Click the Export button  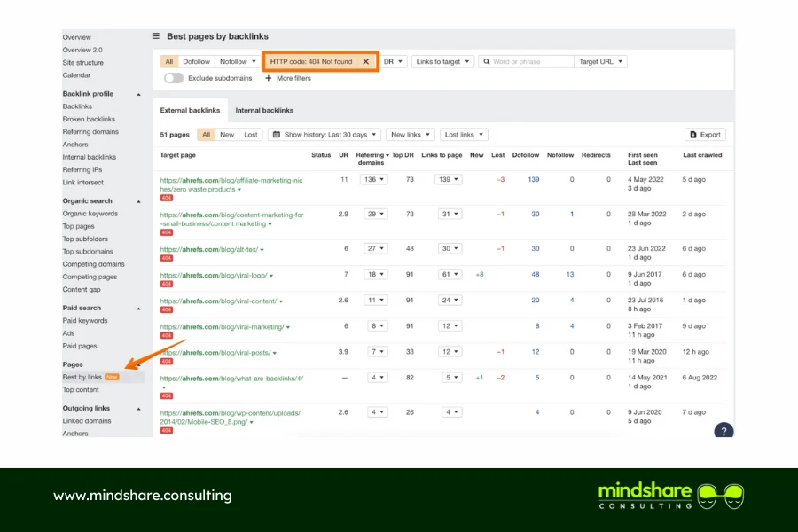pos(705,135)
